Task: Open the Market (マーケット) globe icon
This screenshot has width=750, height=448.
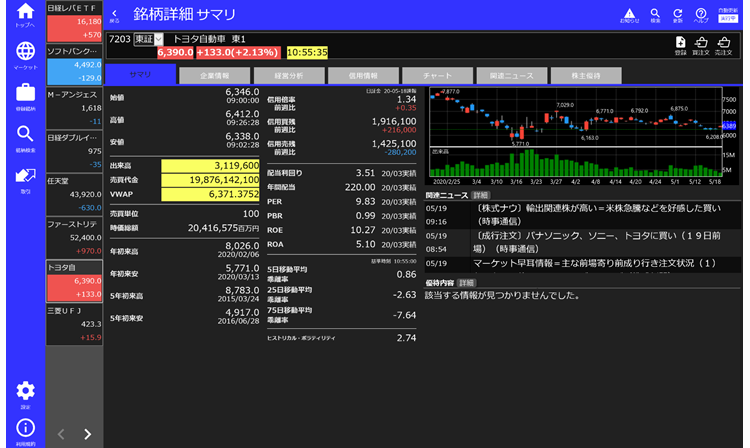Action: point(25,55)
